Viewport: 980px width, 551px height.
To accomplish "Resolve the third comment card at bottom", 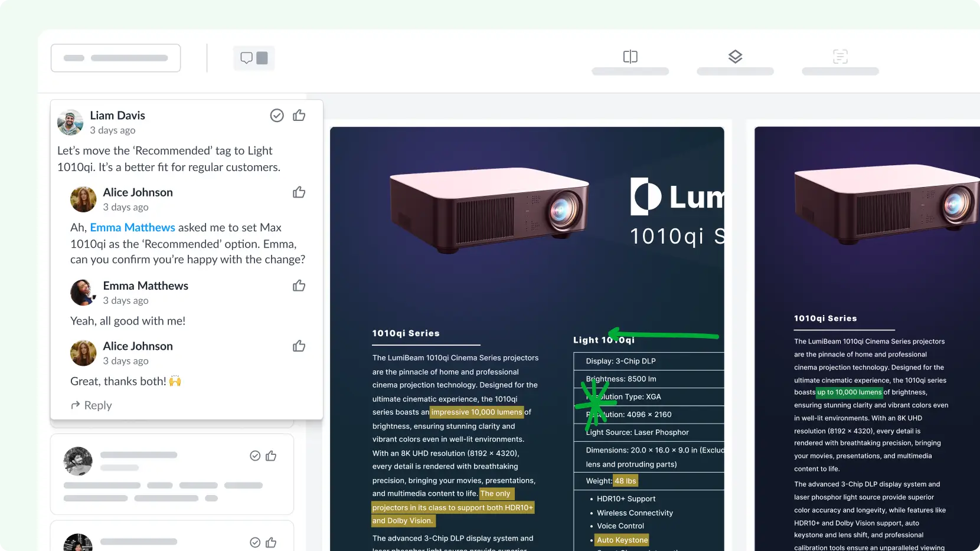I will click(255, 542).
